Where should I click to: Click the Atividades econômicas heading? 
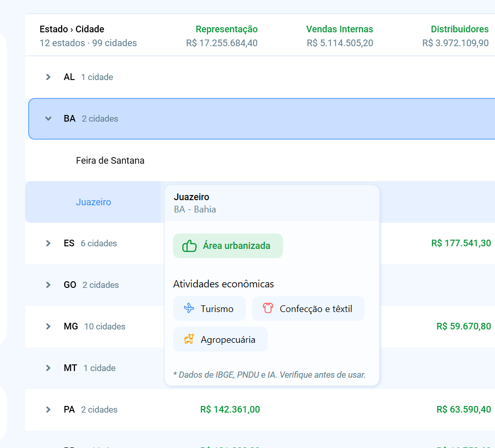tap(223, 284)
